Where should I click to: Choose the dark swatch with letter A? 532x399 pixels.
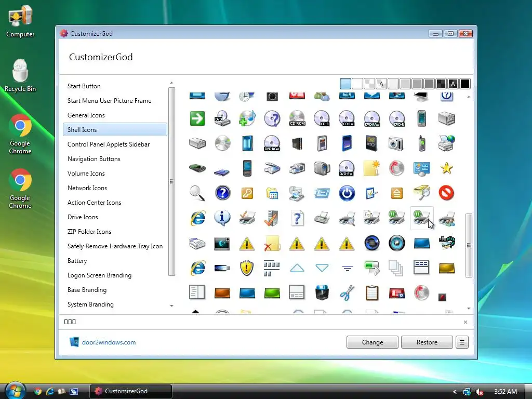[x=453, y=84]
